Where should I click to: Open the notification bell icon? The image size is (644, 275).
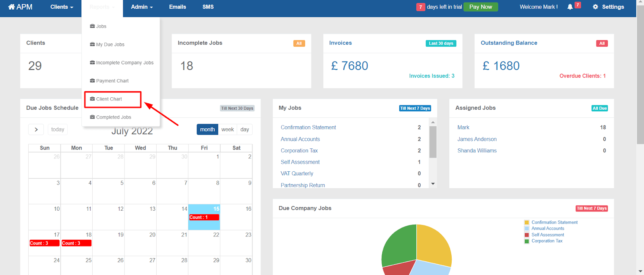pos(570,7)
